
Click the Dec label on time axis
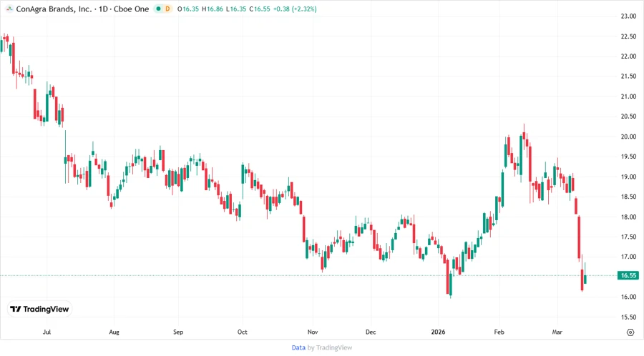[371, 332]
